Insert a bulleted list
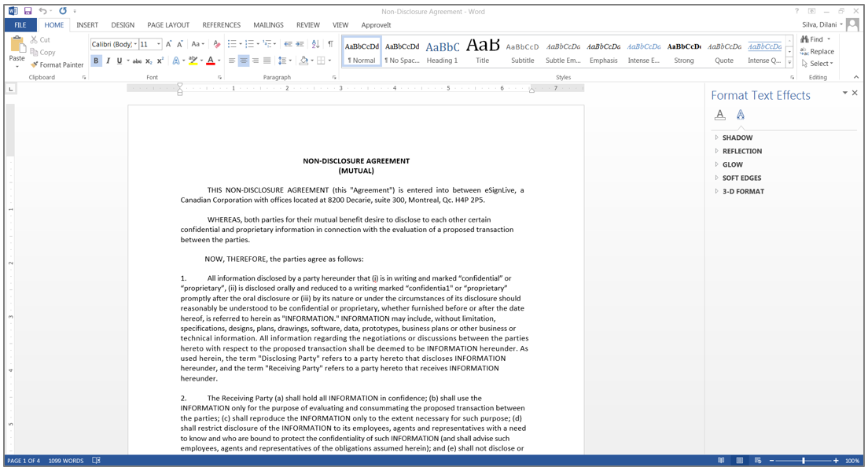Image resolution: width=868 pixels, height=471 pixels. point(232,44)
